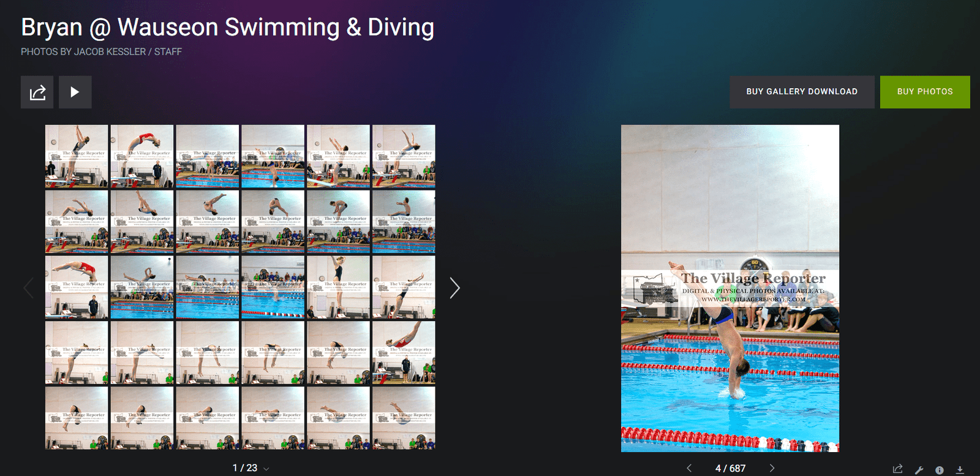This screenshot has width=980, height=476.
Task: Select the last thumbnail in bottom row
Action: tap(404, 418)
